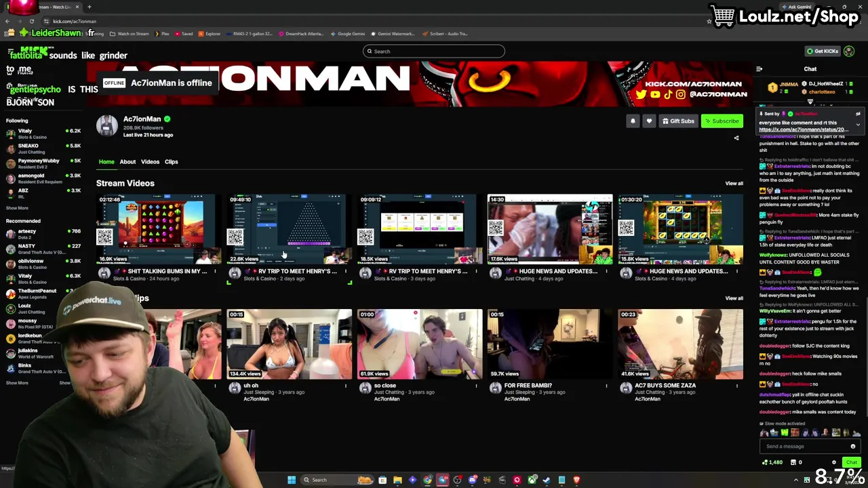Open the share icon below Subscribe

[736, 138]
